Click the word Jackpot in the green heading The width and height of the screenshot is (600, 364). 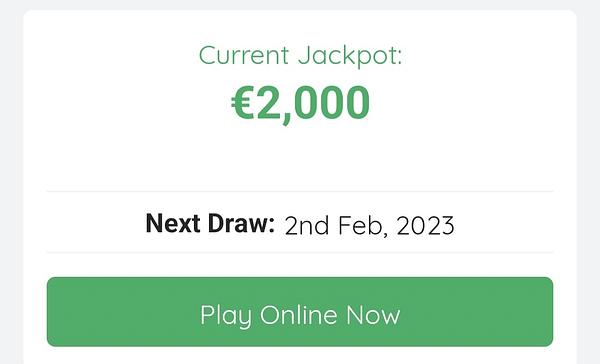350,56
